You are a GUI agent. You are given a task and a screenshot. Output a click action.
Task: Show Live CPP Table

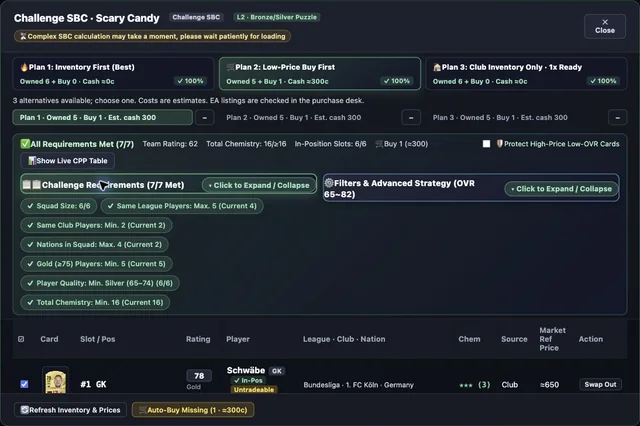(x=67, y=161)
